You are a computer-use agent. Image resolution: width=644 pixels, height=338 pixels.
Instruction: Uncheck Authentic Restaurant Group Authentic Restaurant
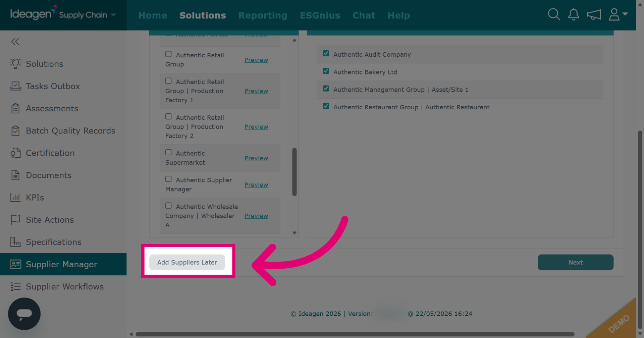pyautogui.click(x=326, y=106)
